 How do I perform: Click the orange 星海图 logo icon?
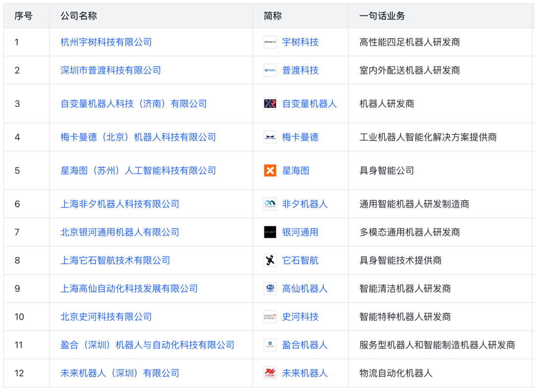coord(270,171)
